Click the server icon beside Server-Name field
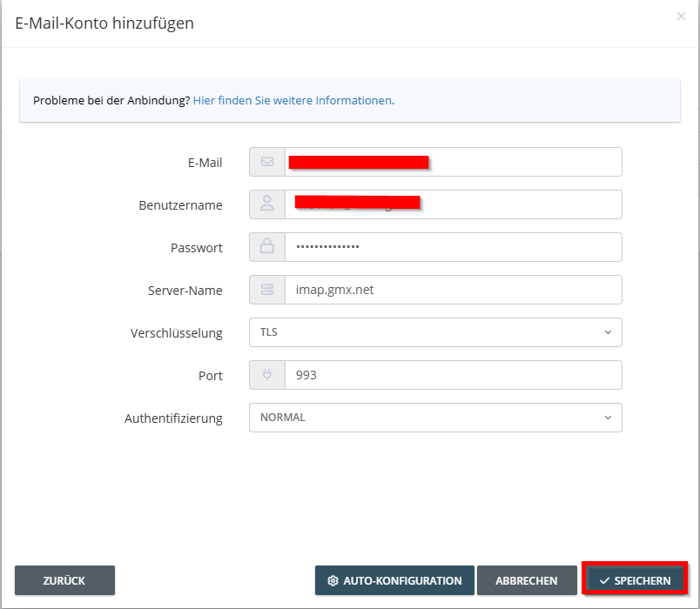The width and height of the screenshot is (700, 609). 267,290
